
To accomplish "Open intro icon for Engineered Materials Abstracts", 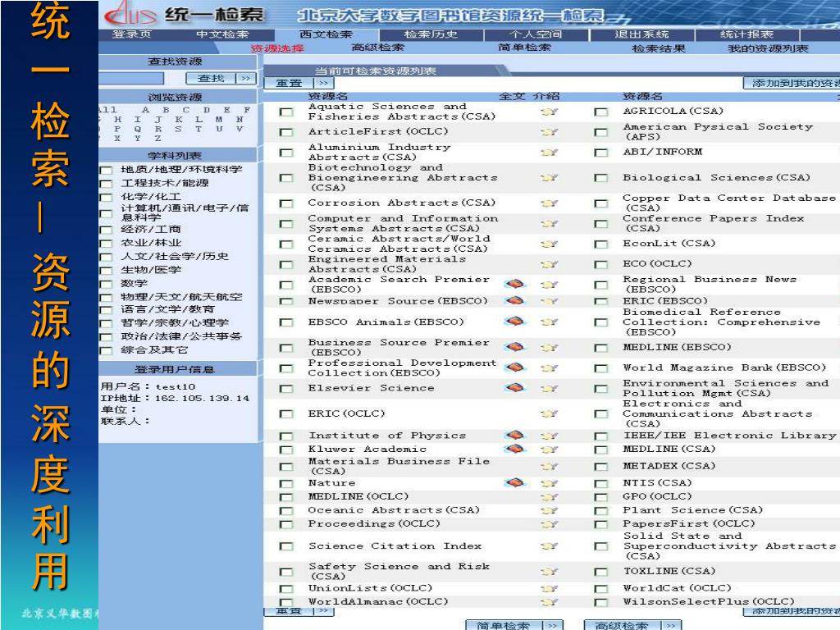I will (549, 264).
